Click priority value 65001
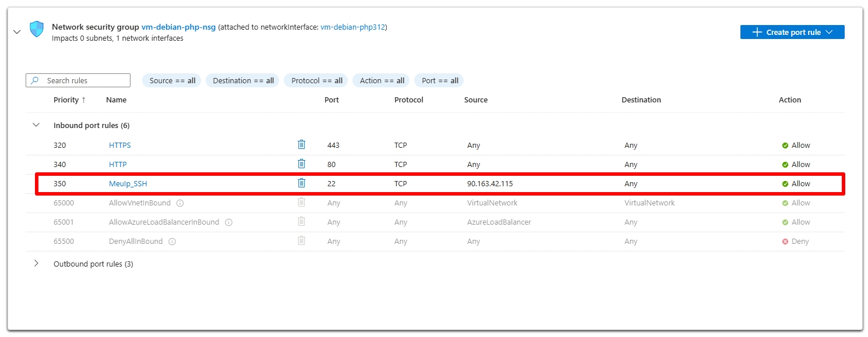This screenshot has width=868, height=337. (x=63, y=222)
